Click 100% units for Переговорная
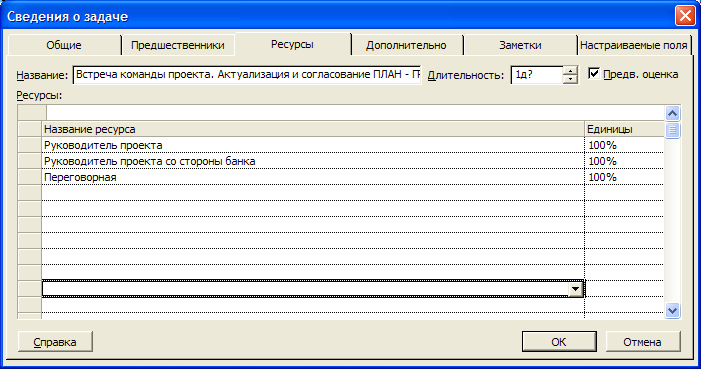The image size is (701, 369). tap(624, 177)
